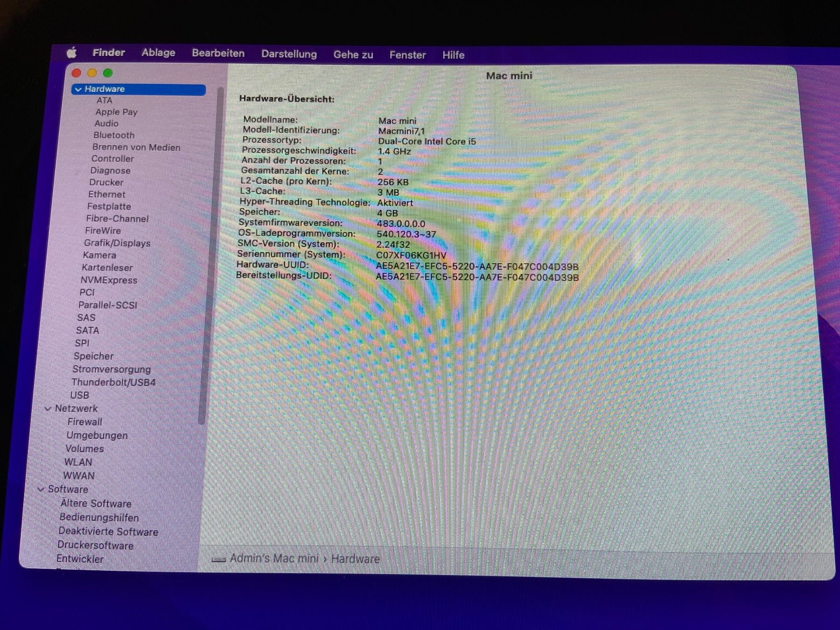Viewport: 840px width, 630px height.
Task: Select USB in the sidebar
Action: (x=79, y=395)
